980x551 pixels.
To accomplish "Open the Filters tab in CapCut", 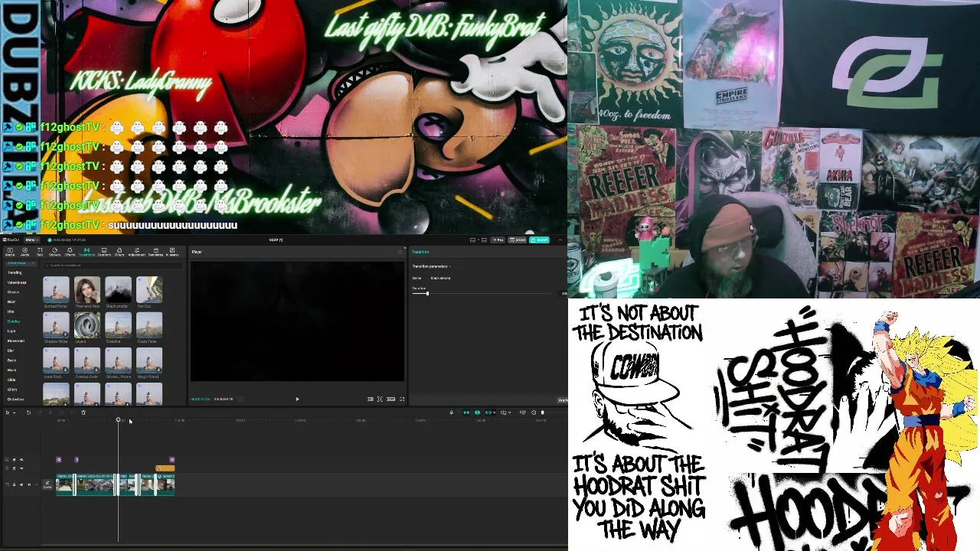I will point(119,252).
